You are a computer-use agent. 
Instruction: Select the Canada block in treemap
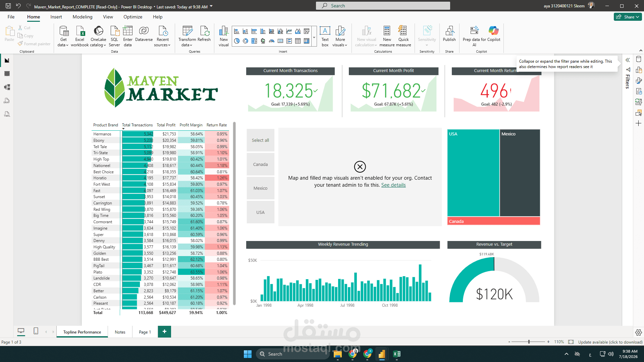(493, 221)
